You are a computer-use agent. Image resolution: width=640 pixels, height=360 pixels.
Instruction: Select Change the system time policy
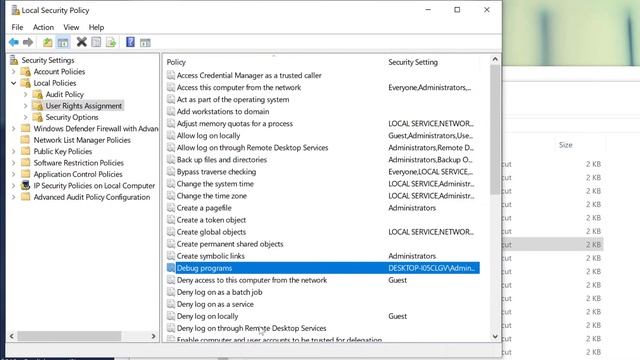(215, 184)
